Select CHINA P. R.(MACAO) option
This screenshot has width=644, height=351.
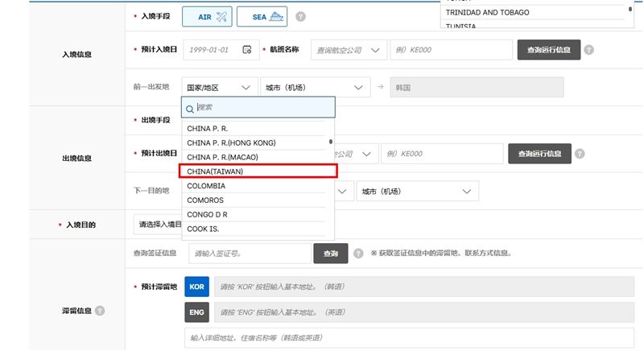click(254, 157)
